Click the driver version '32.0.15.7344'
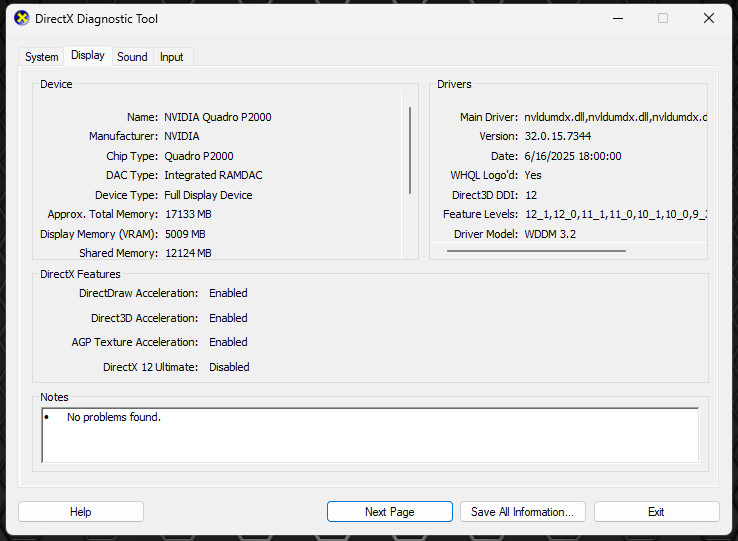Screen dimensions: 738x541 coord(558,137)
